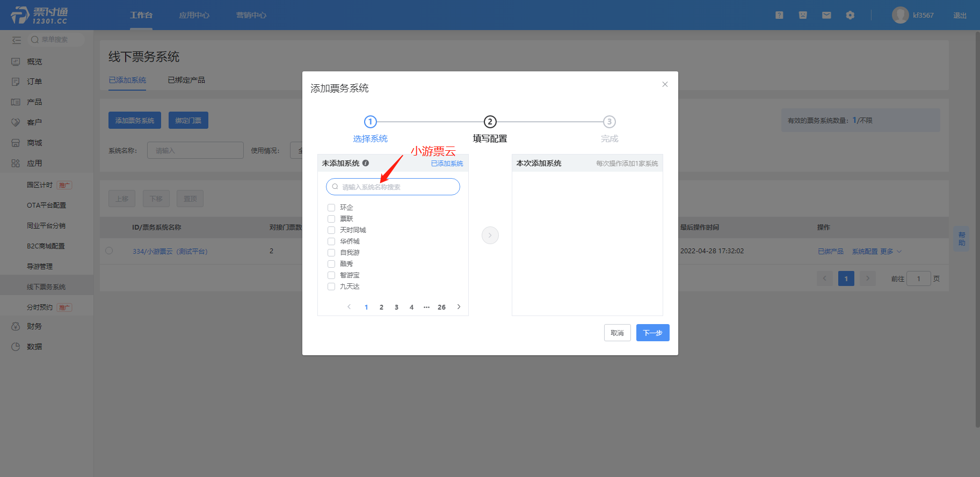The width and height of the screenshot is (980, 477).
Task: Click the kf3567 user avatar
Action: point(900,15)
